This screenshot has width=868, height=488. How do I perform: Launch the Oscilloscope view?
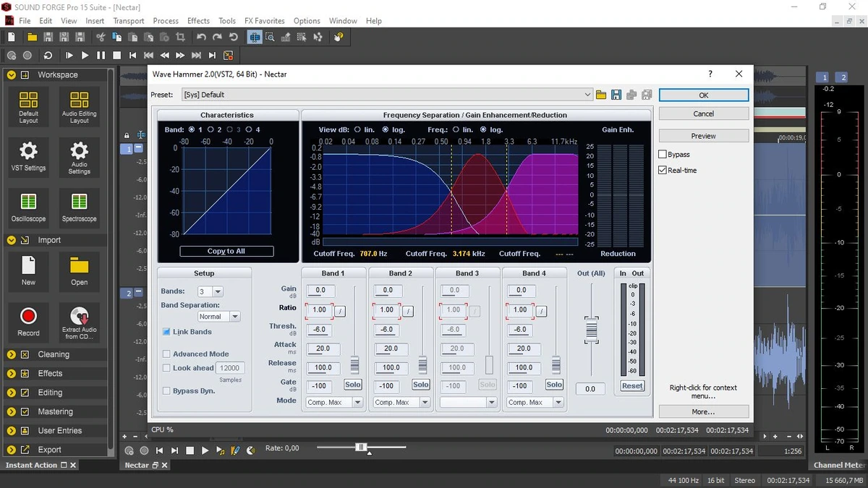tap(28, 207)
